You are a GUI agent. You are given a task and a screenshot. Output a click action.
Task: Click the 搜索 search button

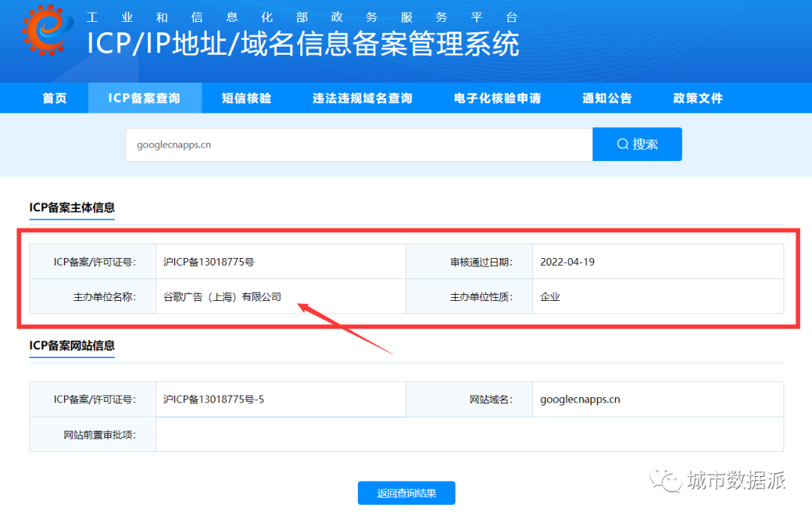tap(637, 144)
